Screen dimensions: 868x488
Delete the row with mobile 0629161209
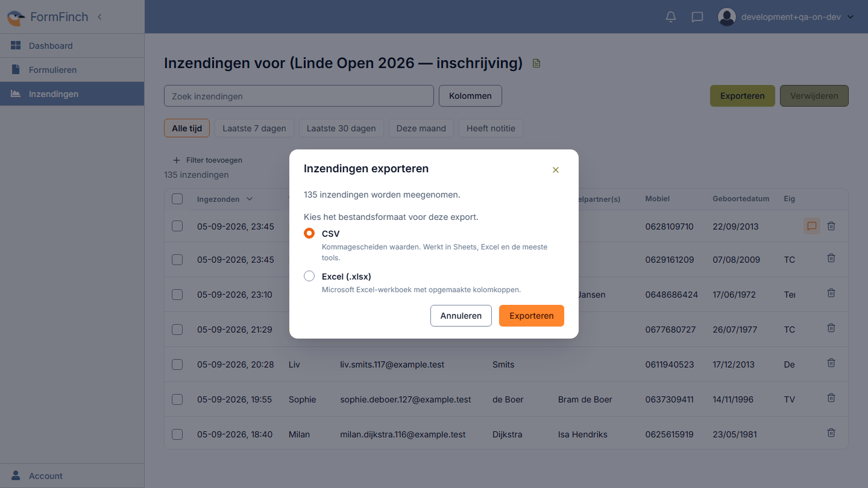click(x=831, y=258)
